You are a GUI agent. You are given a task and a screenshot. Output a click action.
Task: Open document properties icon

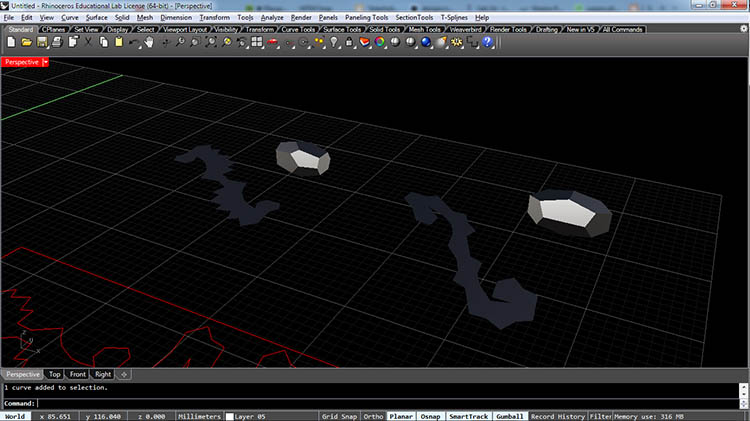73,42
